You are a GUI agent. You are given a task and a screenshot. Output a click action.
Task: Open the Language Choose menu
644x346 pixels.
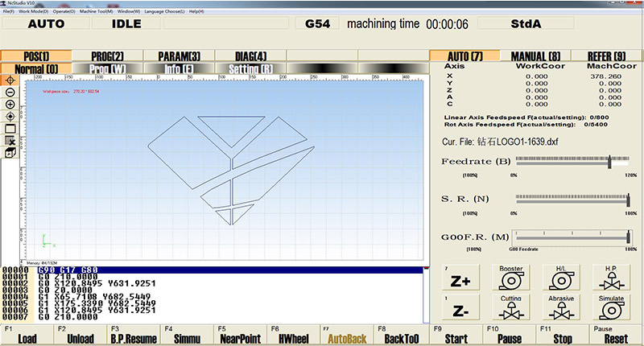(x=164, y=12)
